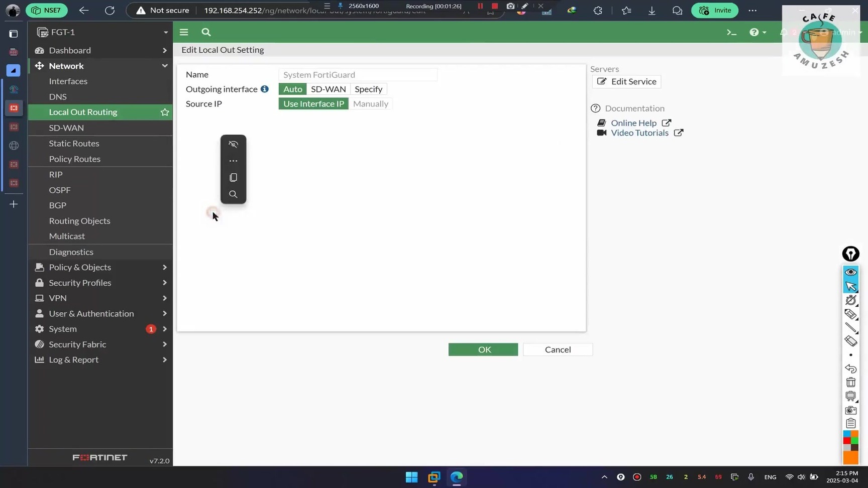Open the help question-mark menu
This screenshot has height=488, width=868.
point(757,32)
